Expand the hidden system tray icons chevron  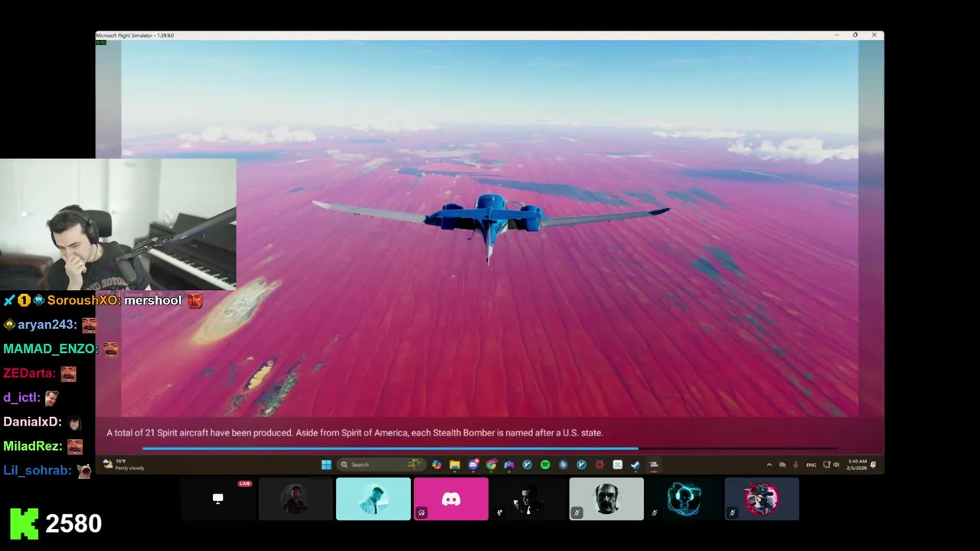pos(769,465)
